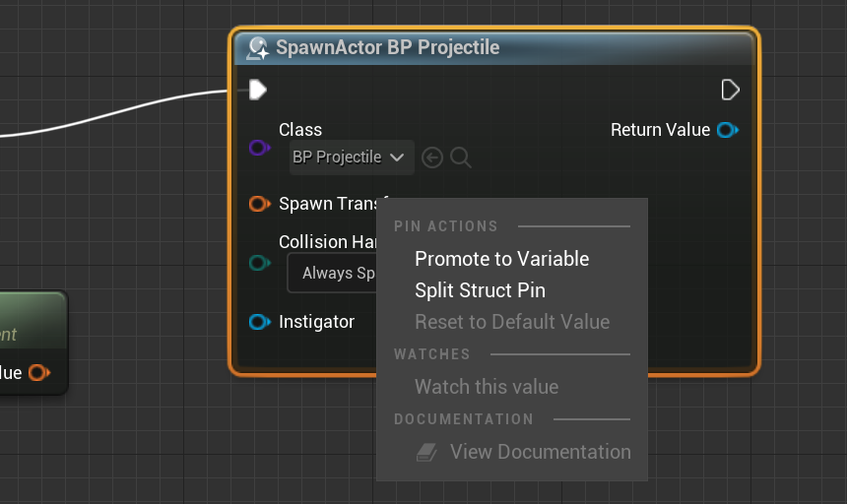Click the Collision Handling pin

pos(259,263)
